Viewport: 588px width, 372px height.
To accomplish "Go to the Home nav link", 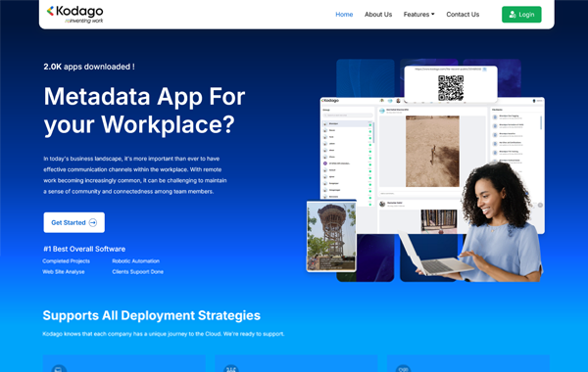I will click(x=344, y=15).
